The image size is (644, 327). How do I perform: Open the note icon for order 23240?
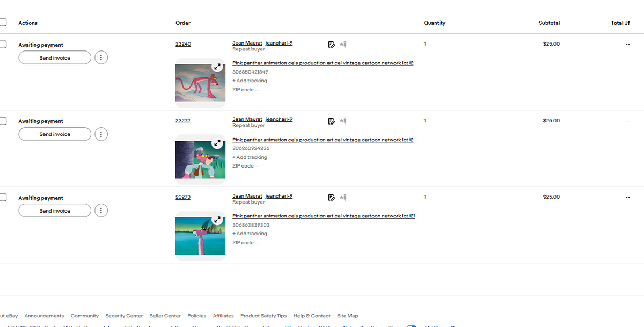tap(332, 45)
